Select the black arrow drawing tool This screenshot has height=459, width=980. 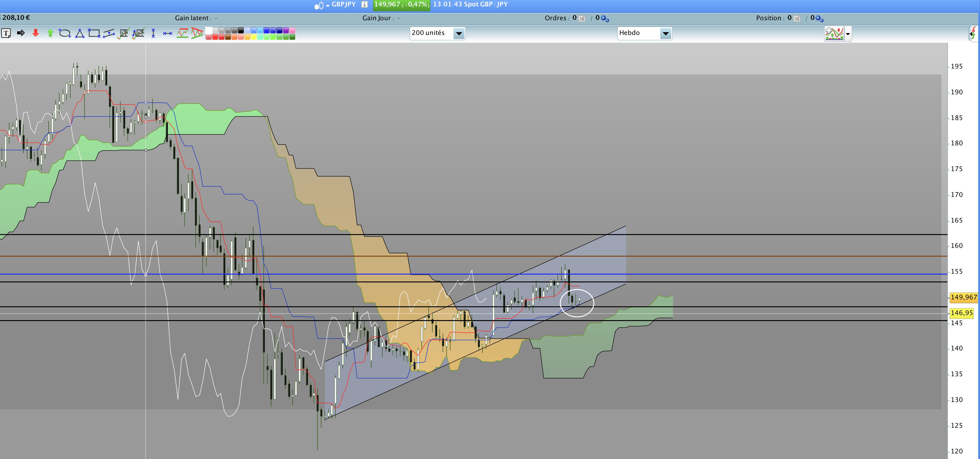(x=21, y=33)
